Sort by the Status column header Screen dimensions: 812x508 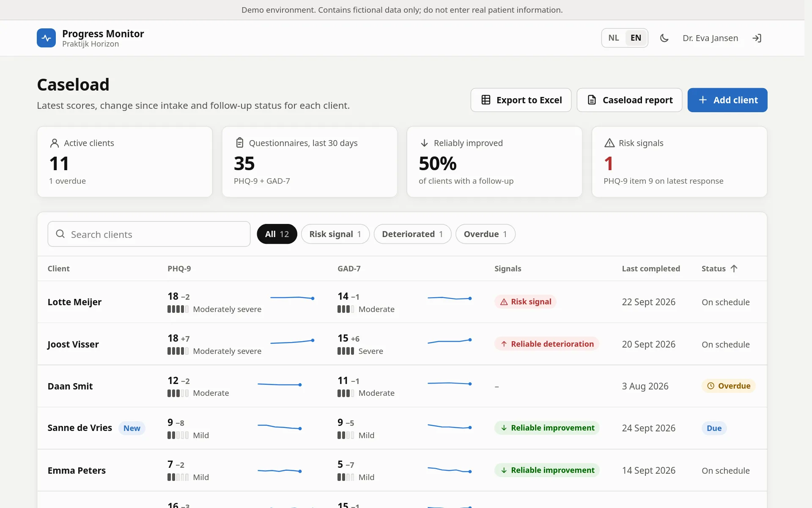pyautogui.click(x=719, y=268)
